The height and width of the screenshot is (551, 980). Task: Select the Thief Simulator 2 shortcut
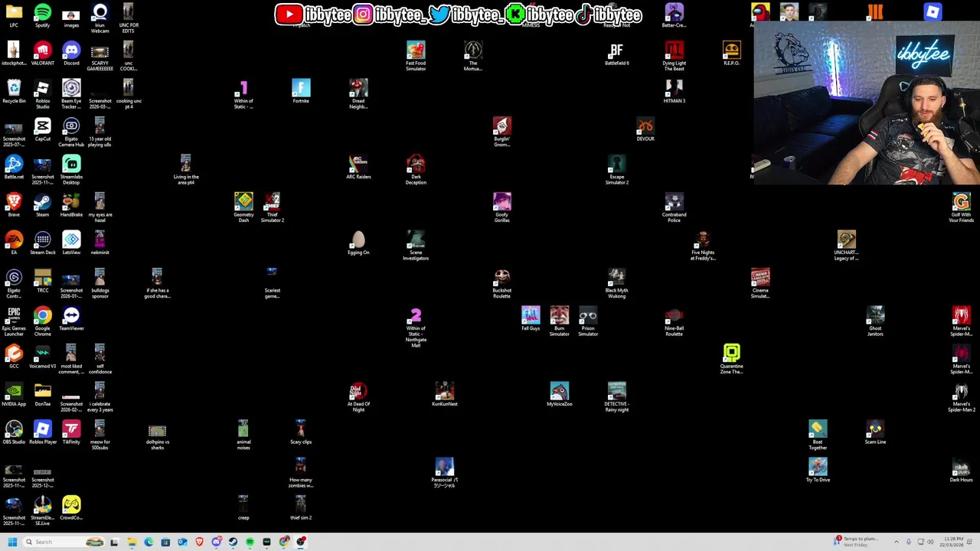[273, 208]
